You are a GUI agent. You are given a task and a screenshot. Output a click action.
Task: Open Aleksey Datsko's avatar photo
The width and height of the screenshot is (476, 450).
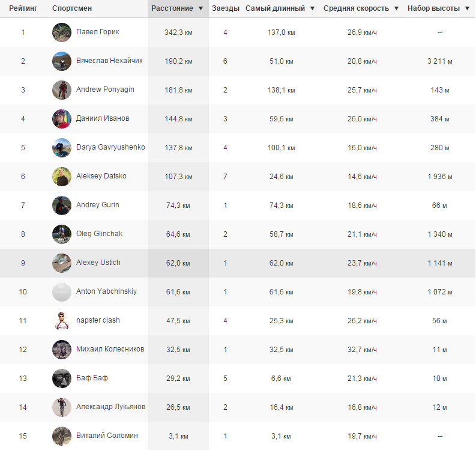[62, 177]
